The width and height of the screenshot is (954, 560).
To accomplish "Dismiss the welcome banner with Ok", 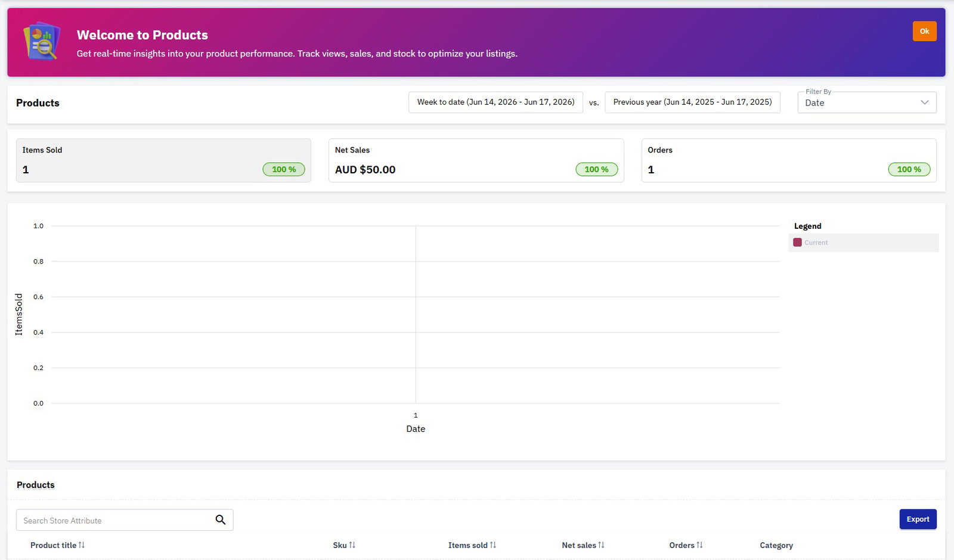I will pos(924,31).
